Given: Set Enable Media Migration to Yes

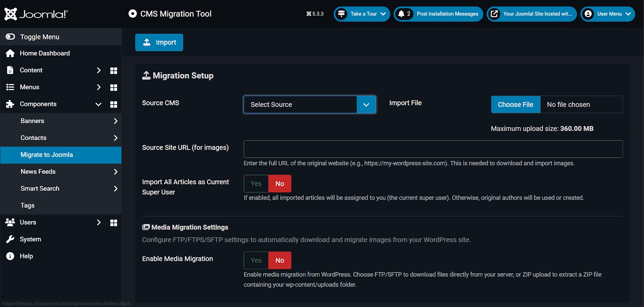Looking at the screenshot, I should coord(256,261).
